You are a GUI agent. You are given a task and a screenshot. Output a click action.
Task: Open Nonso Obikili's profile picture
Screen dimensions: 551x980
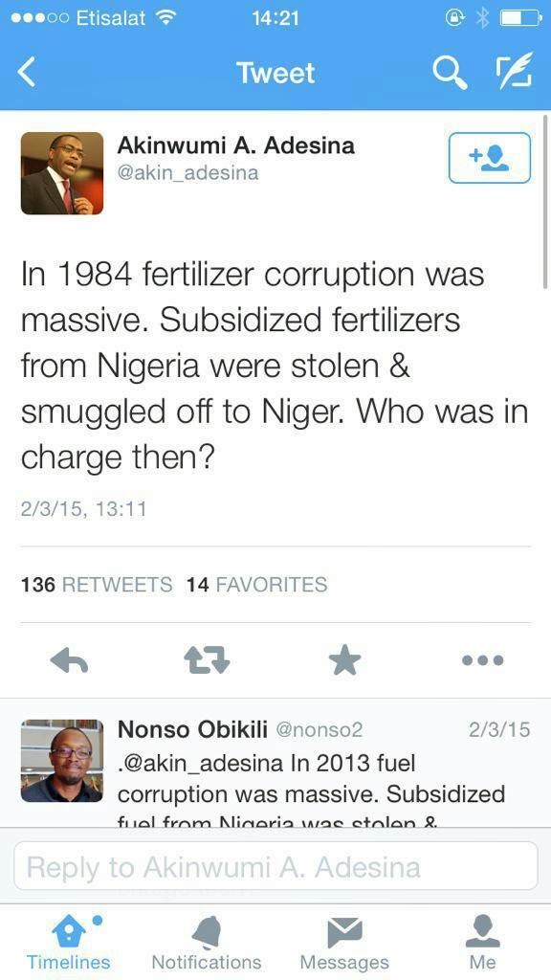coord(62,761)
